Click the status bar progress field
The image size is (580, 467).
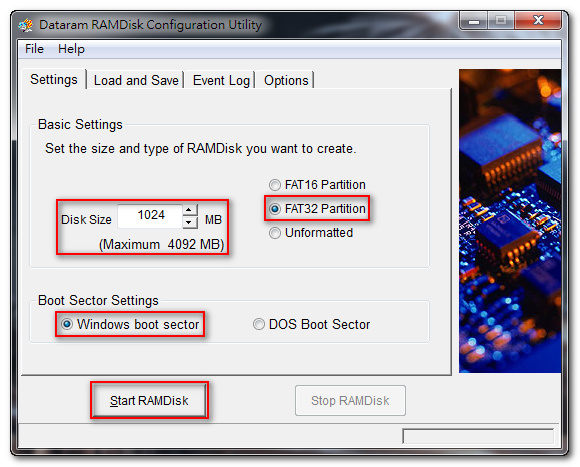[478, 436]
